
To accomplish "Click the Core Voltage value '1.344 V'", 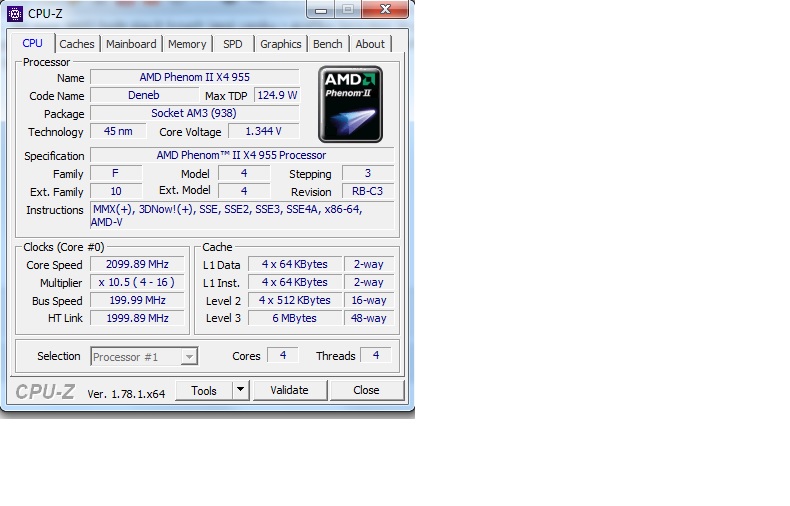I will point(264,132).
